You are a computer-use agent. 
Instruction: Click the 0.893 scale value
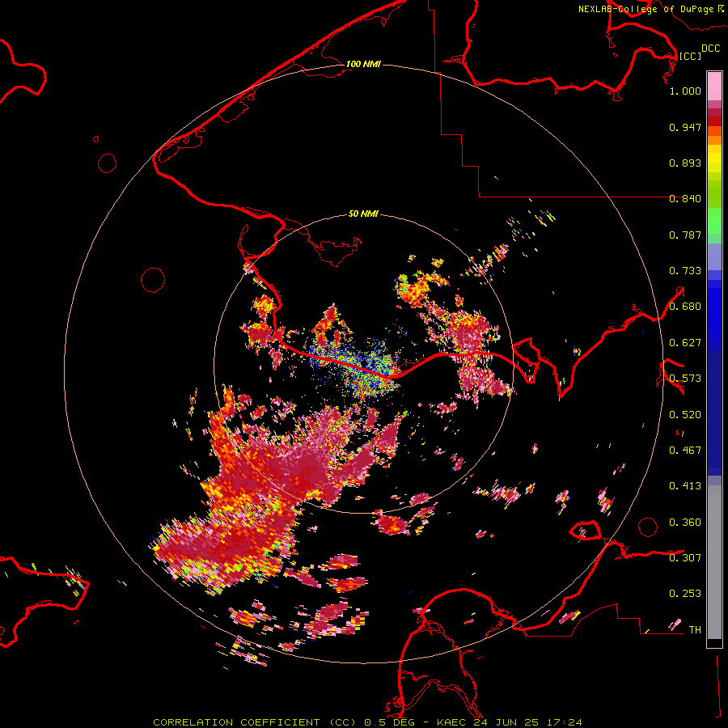tap(685, 163)
